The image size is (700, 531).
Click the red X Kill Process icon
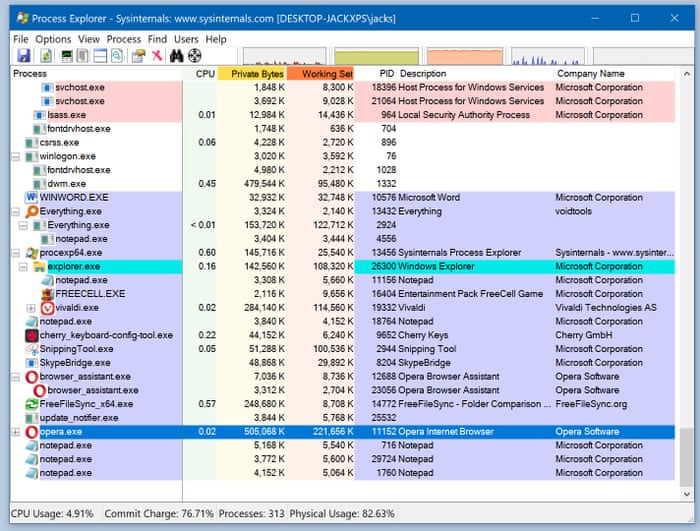(157, 56)
